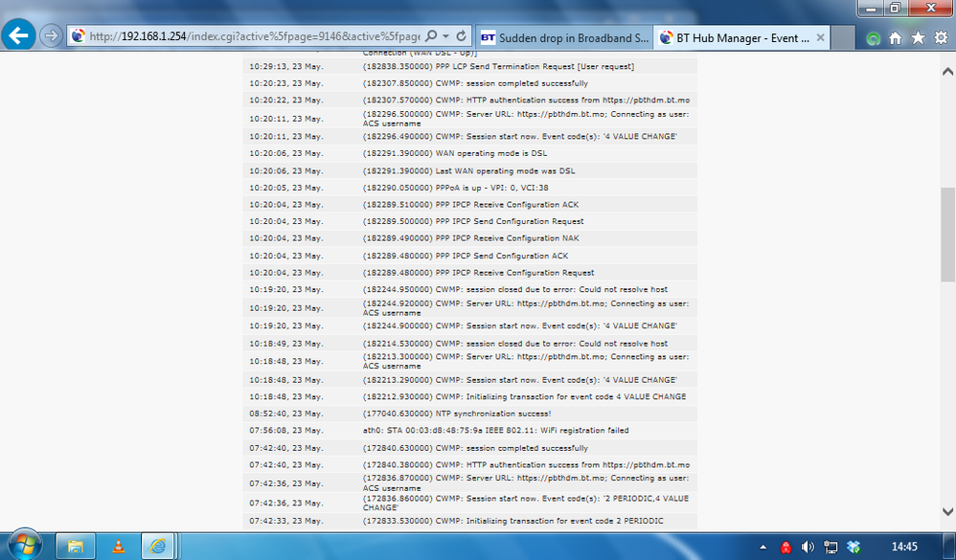
Task: Click the forward navigation arrow
Action: 51,36
